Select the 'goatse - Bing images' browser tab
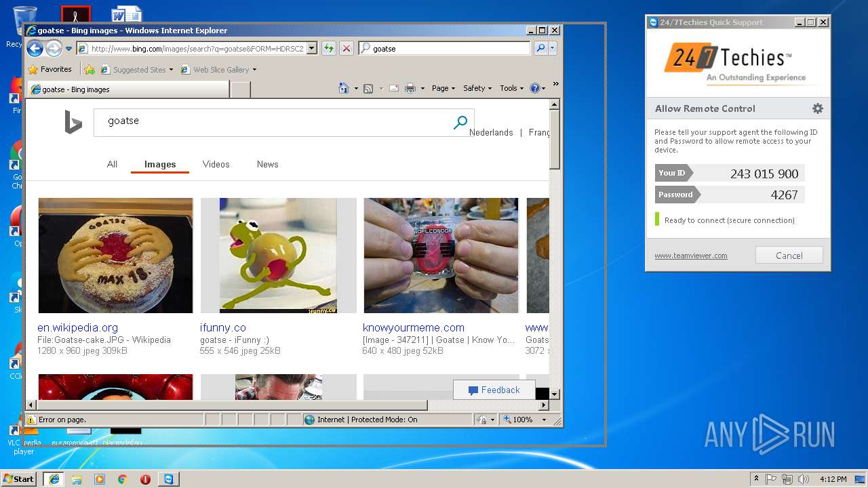The height and width of the screenshot is (488, 868). click(127, 89)
